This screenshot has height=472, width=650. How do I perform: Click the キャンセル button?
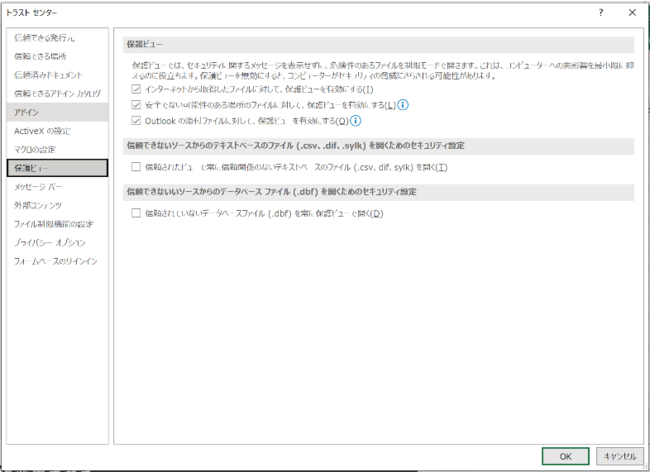click(x=620, y=456)
